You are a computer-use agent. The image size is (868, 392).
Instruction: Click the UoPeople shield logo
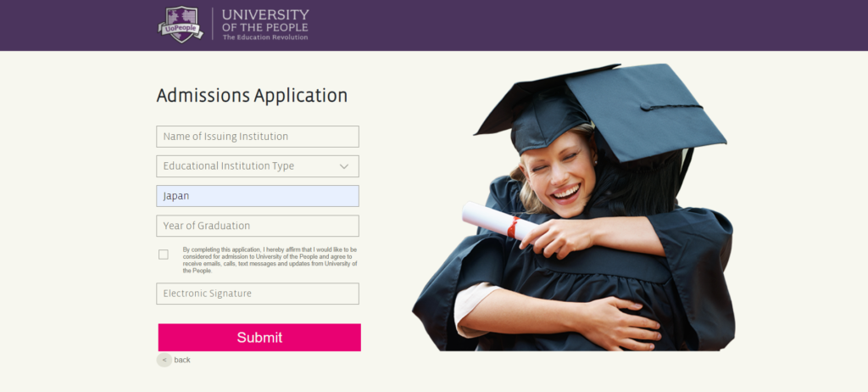coord(181,25)
